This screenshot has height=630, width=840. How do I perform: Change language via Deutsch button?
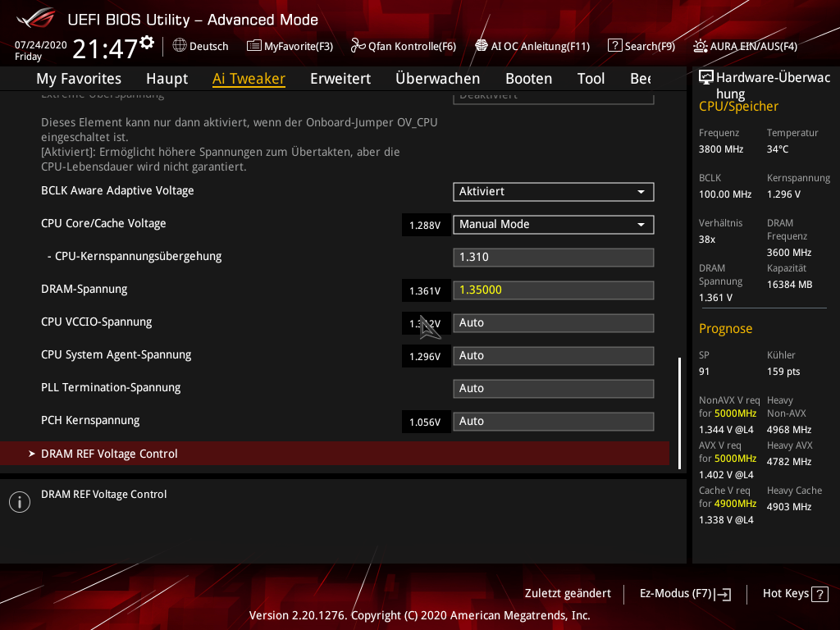(x=200, y=46)
